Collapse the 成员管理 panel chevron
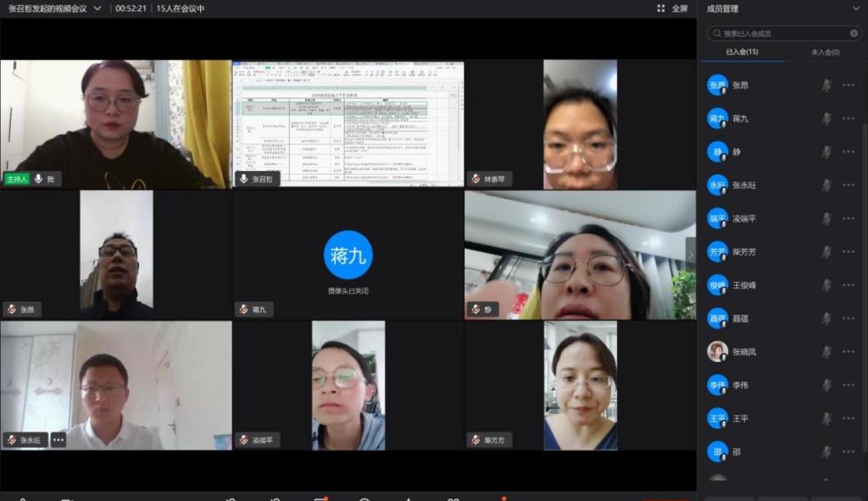The width and height of the screenshot is (868, 501). (855, 8)
